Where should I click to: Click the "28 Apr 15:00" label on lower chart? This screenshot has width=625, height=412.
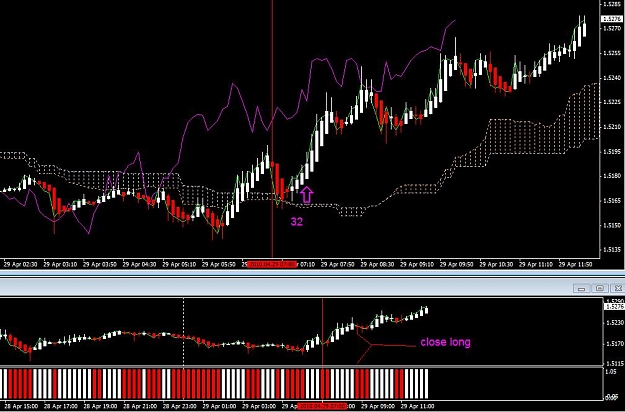(21, 406)
